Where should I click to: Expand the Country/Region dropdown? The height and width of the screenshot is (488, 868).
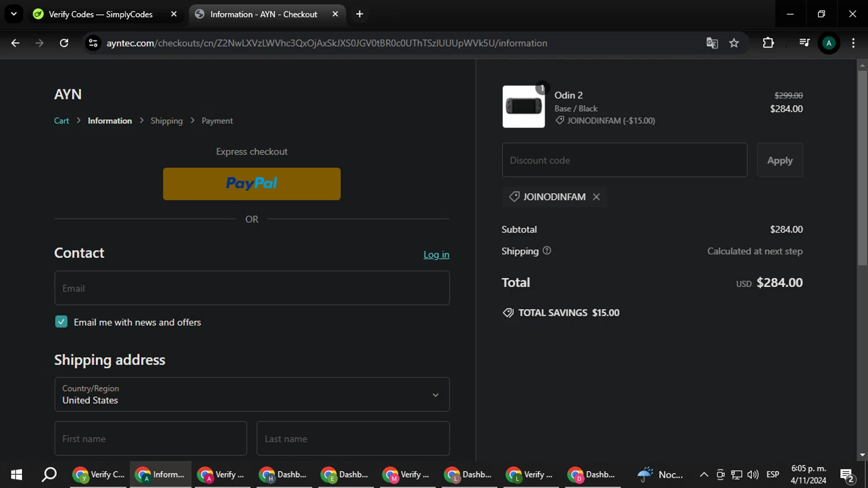pos(252,394)
